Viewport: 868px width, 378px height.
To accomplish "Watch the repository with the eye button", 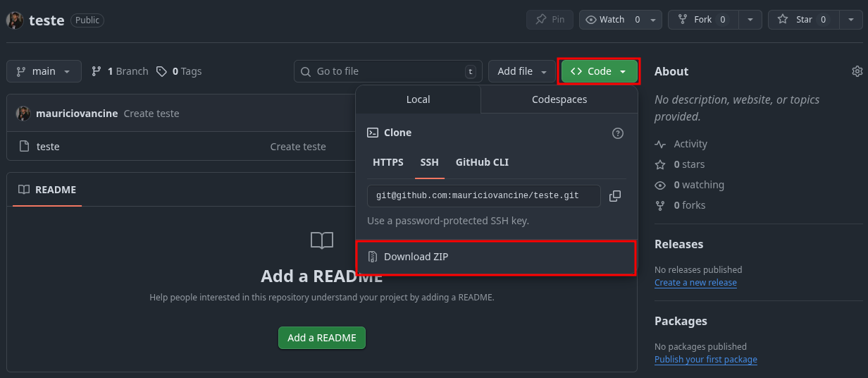I will [x=612, y=20].
